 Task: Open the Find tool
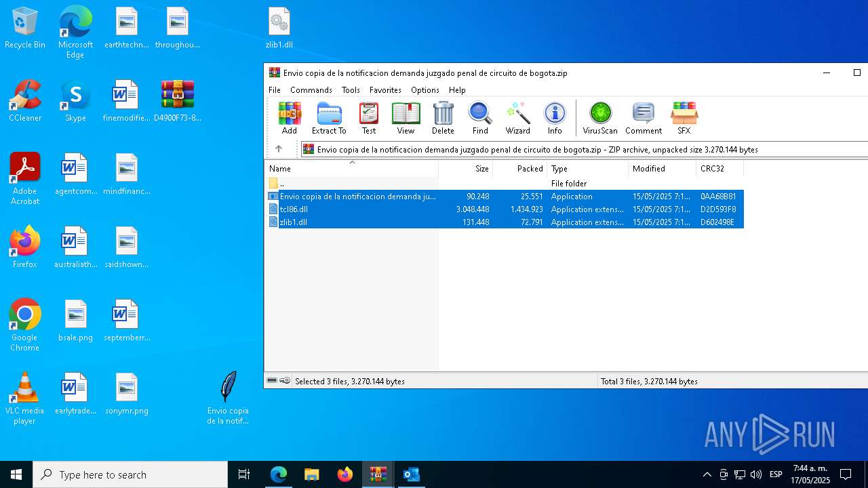pyautogui.click(x=480, y=119)
